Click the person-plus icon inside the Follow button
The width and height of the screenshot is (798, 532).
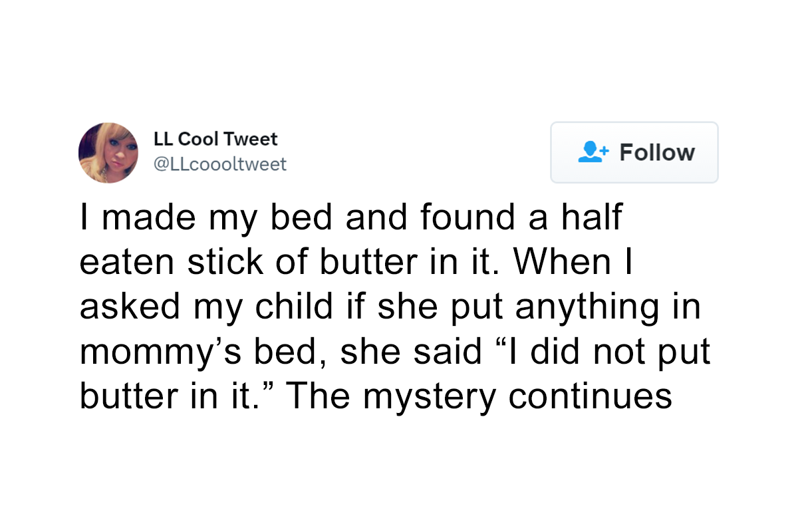click(x=592, y=152)
